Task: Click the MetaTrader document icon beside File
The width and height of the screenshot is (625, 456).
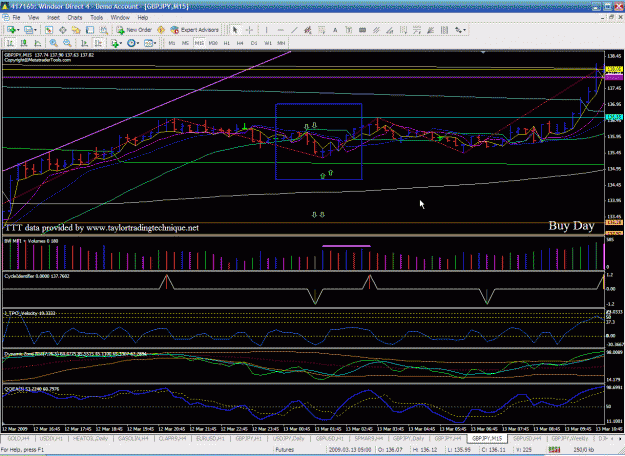Action: [6, 18]
